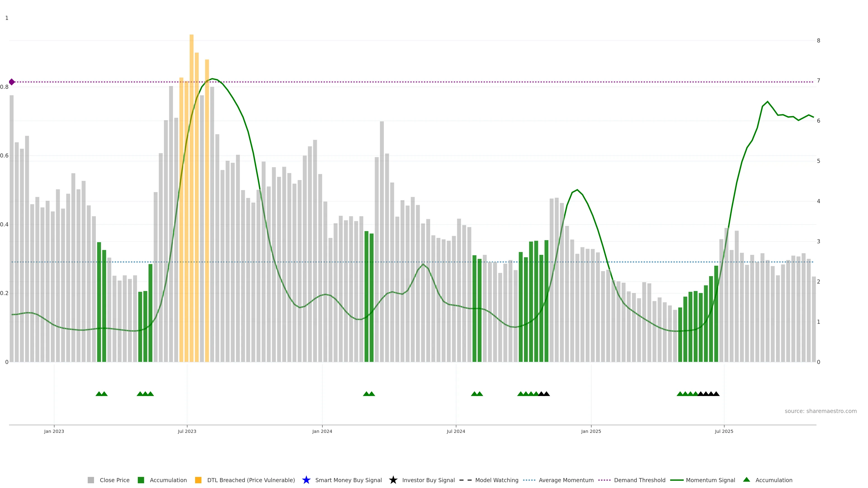
Task: Click the purple diamond on Demand Threshold line
Action: click(12, 82)
